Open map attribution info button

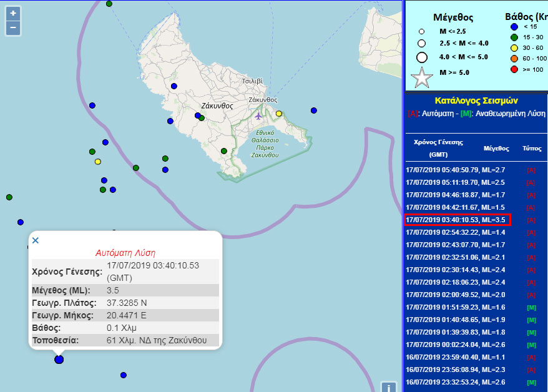[388, 388]
